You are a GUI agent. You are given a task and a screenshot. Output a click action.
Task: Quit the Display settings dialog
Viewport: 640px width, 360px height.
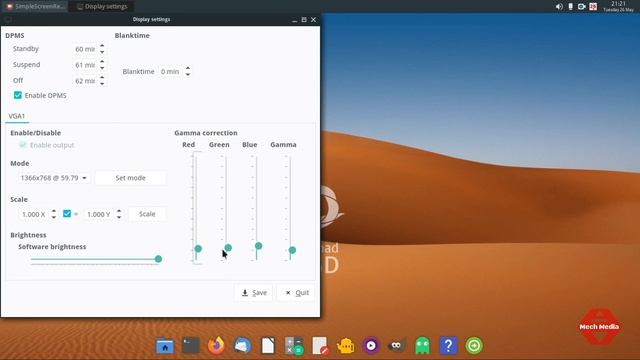point(296,293)
